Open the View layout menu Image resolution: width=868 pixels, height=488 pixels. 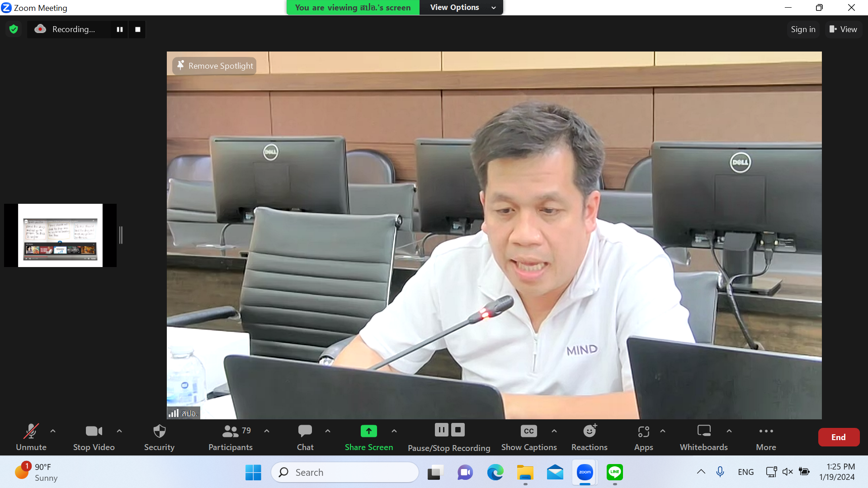843,29
